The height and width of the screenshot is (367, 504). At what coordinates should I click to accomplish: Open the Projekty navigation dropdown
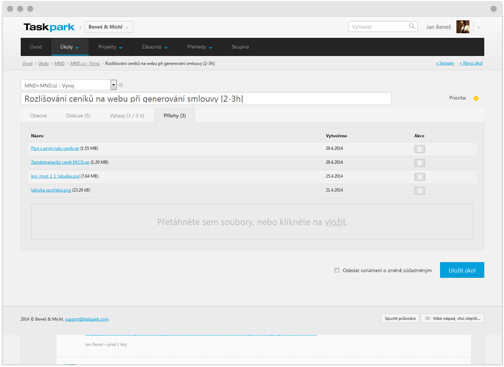click(110, 47)
